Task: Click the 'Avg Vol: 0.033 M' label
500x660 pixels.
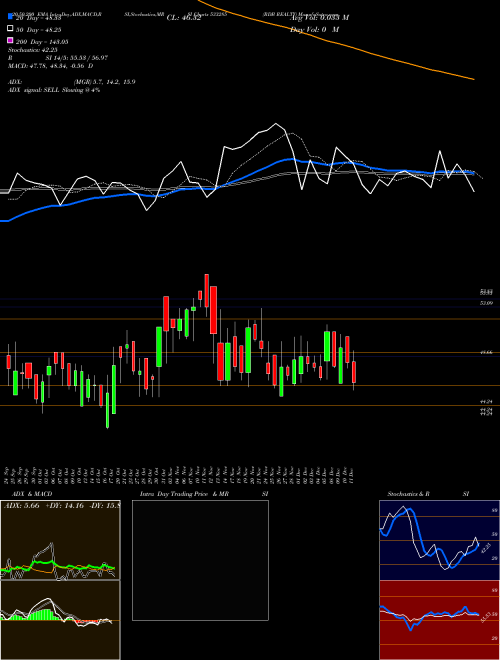Action: pos(319,18)
